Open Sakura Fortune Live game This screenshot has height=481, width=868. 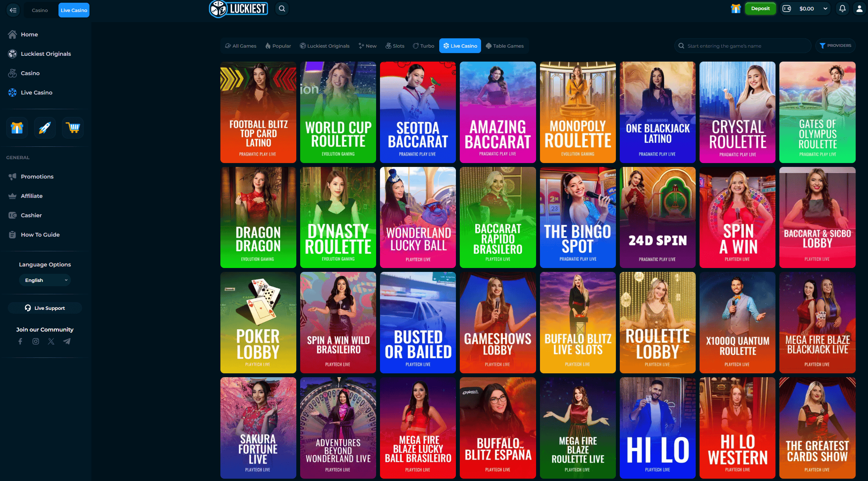coord(258,428)
